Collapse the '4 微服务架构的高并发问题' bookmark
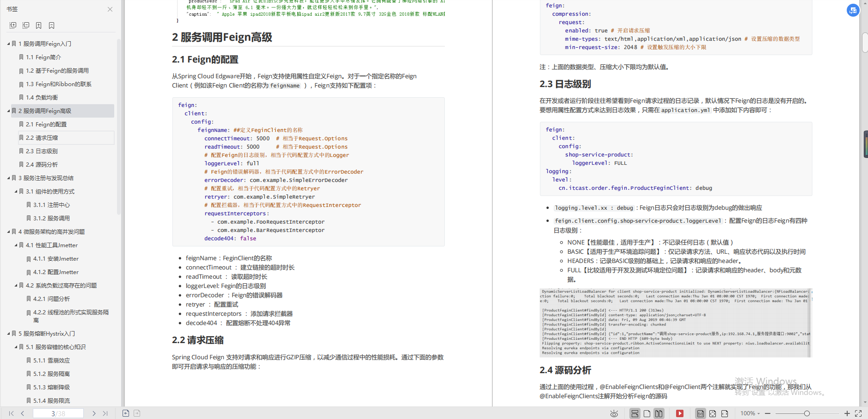Viewport: 868px width, 419px height. coord(9,231)
